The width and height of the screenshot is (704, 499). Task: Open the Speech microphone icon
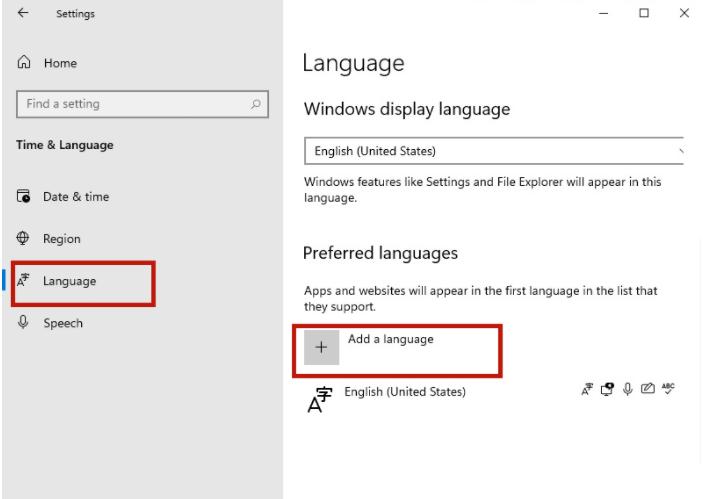[23, 322]
